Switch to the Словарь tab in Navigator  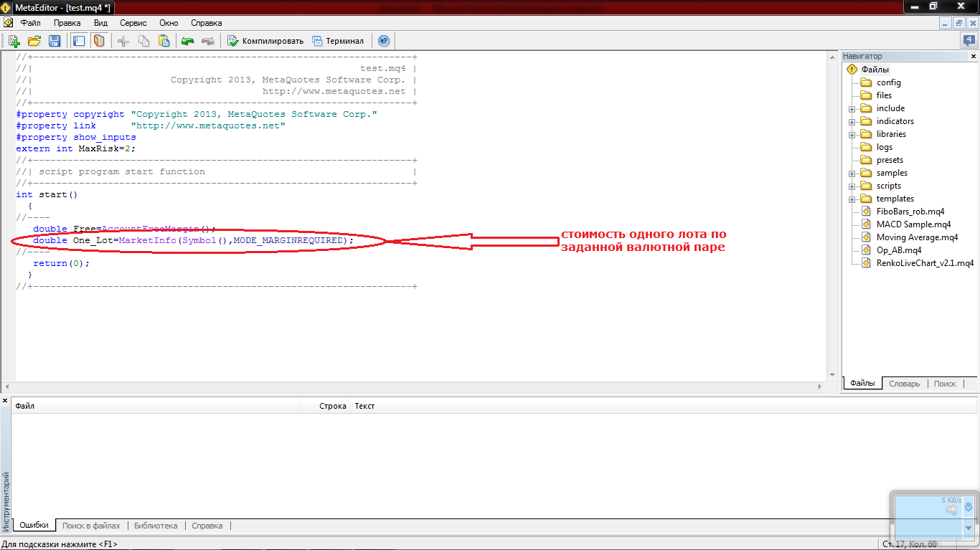click(904, 384)
